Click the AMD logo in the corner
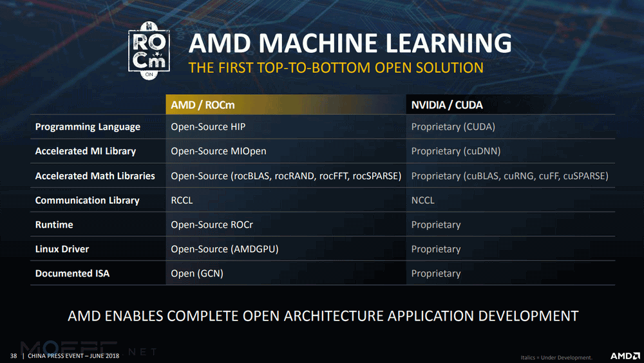This screenshot has width=644, height=363. coord(625,356)
